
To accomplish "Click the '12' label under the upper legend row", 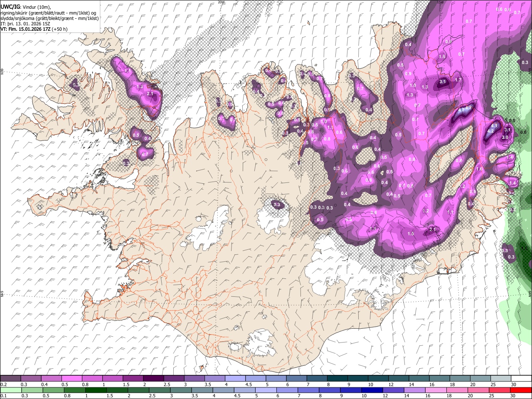I will 391,384.
